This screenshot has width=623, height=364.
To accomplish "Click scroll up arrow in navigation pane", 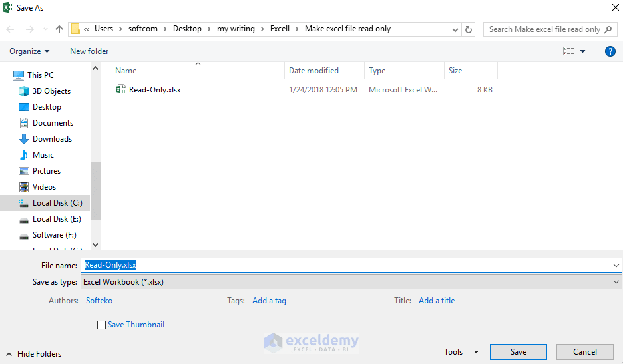I will (x=95, y=69).
